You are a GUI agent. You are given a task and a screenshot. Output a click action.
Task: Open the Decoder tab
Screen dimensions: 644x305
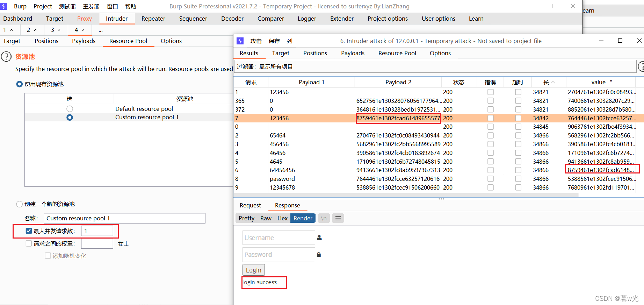pos(232,19)
